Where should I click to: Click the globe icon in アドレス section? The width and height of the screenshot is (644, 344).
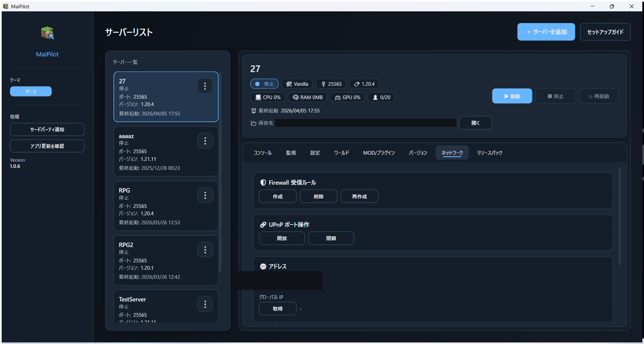(x=263, y=266)
